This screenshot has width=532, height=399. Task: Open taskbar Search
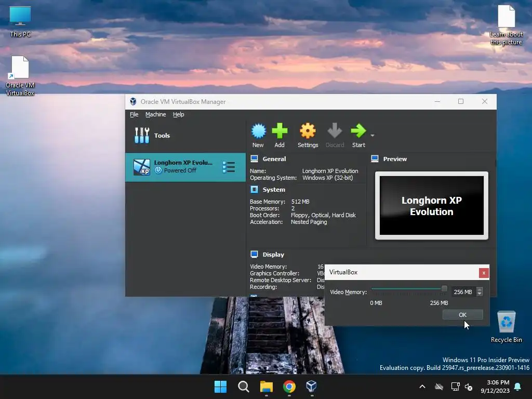point(244,387)
